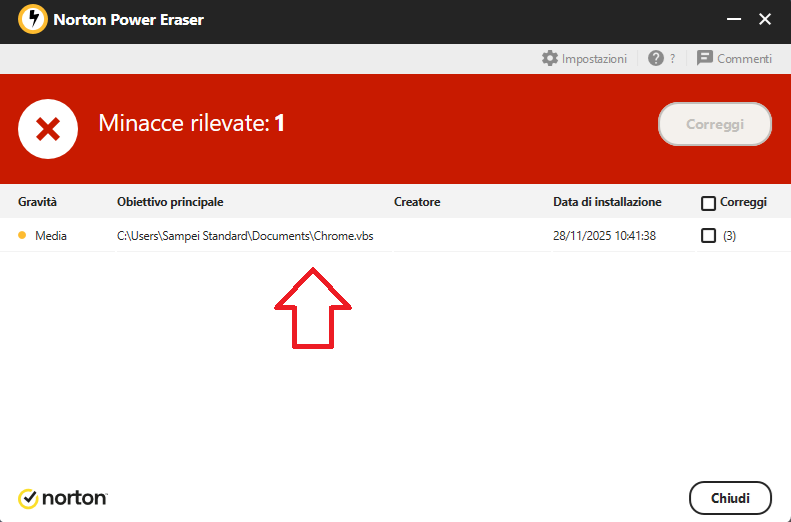
Task: Click the Norton Power Eraser lightning logo
Action: (33, 19)
